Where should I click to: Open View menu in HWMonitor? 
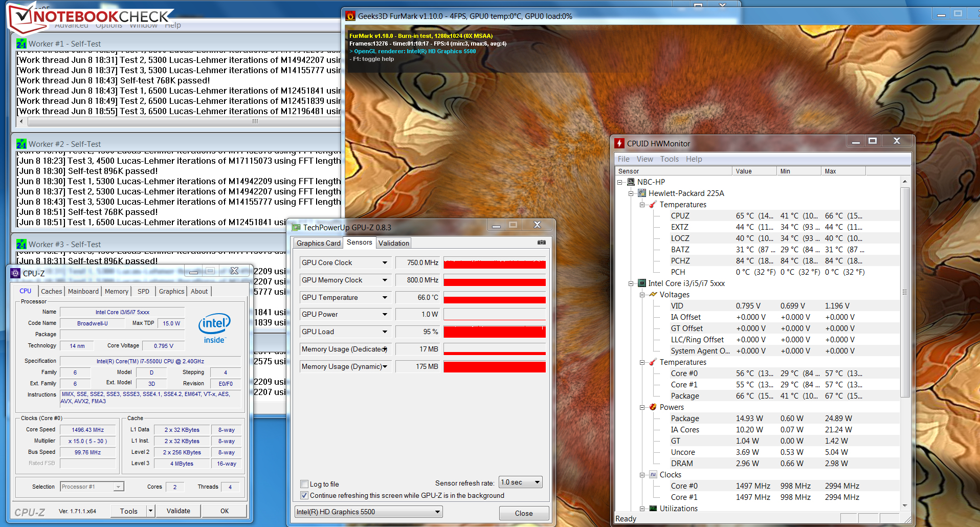pos(644,159)
